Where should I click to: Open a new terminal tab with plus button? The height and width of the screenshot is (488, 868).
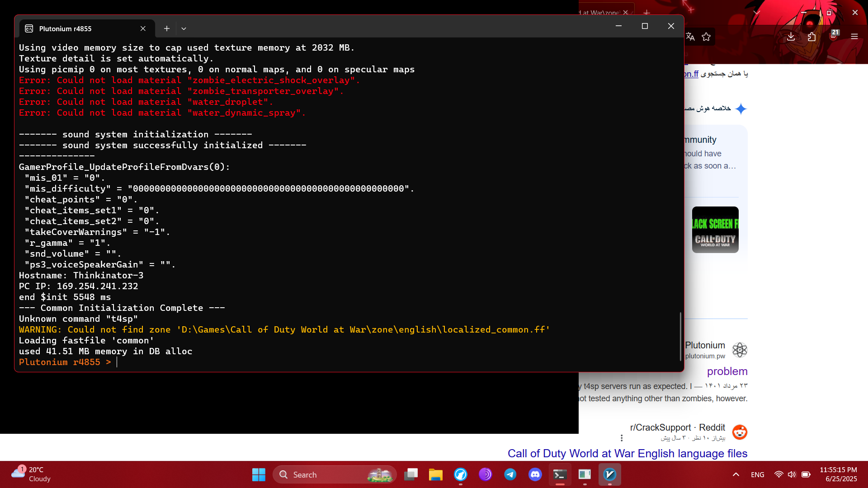pyautogui.click(x=167, y=28)
